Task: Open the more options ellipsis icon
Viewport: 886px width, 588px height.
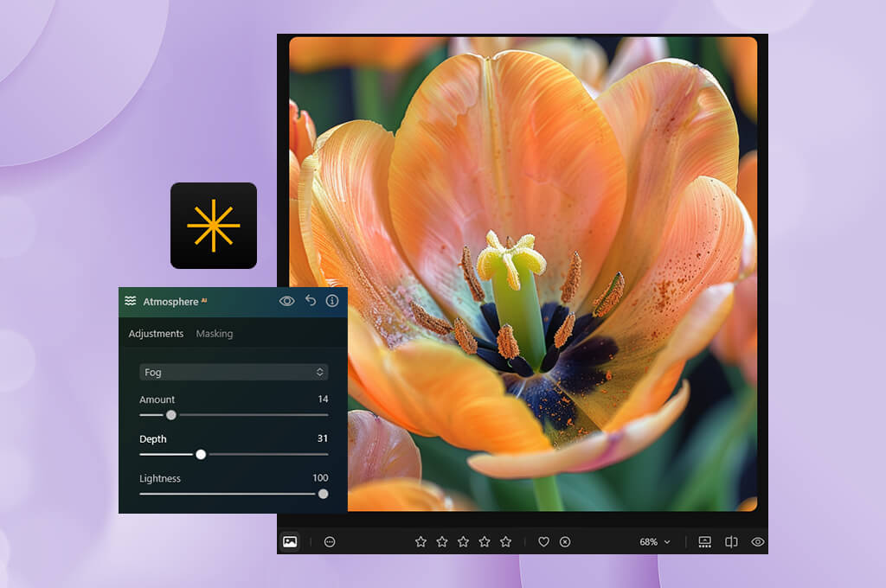Action: [x=330, y=541]
